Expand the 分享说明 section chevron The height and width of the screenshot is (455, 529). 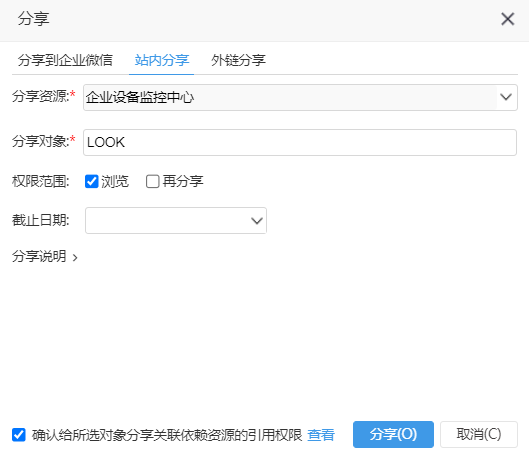pos(75,258)
